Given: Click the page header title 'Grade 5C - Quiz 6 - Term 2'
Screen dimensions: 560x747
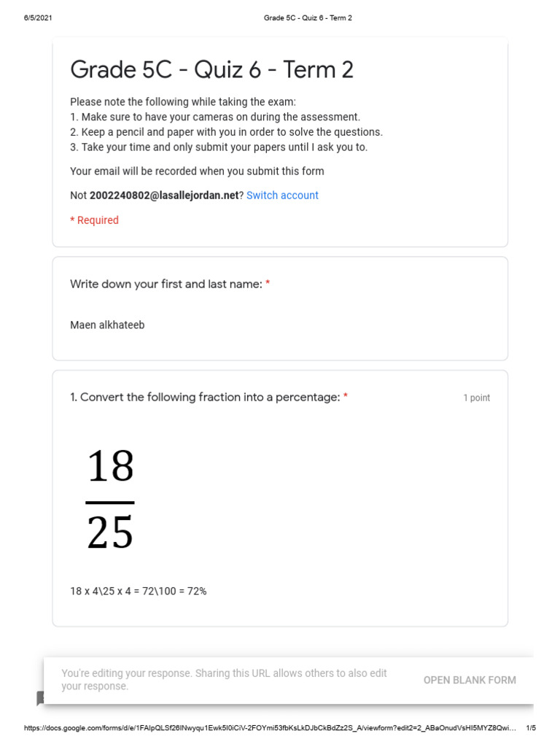Looking at the screenshot, I should [308, 18].
